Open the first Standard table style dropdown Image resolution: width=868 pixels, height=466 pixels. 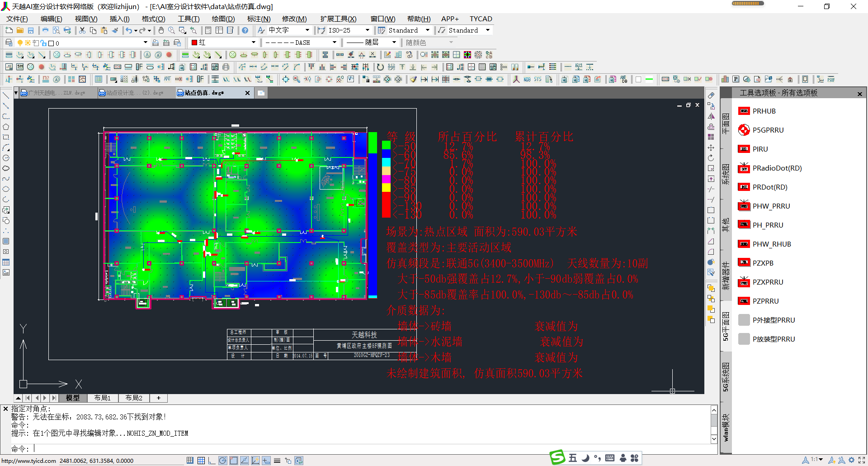(x=428, y=30)
